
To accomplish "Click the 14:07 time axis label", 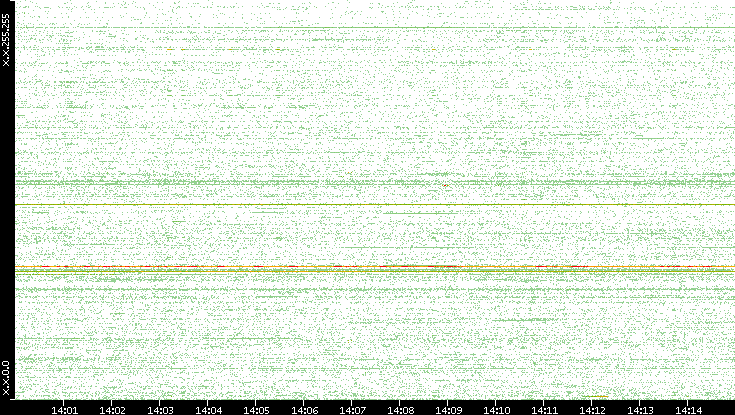I will tap(352, 411).
